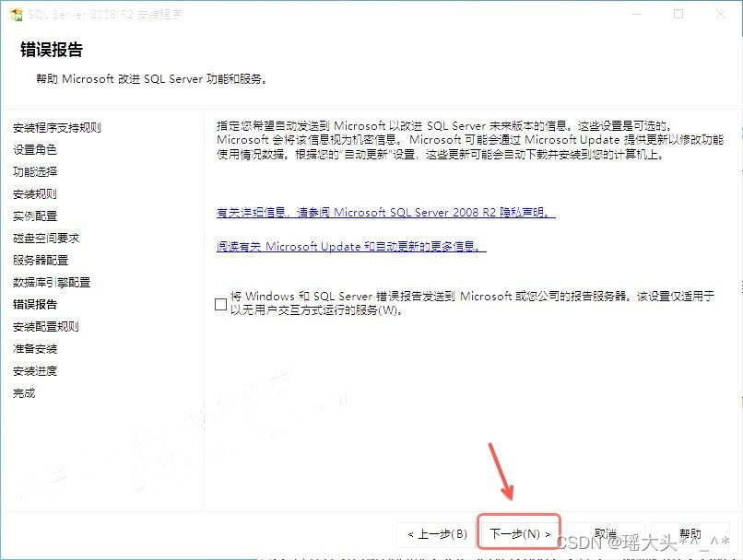Select 准备安装 in the step list
This screenshot has height=560, width=743.
(x=35, y=349)
